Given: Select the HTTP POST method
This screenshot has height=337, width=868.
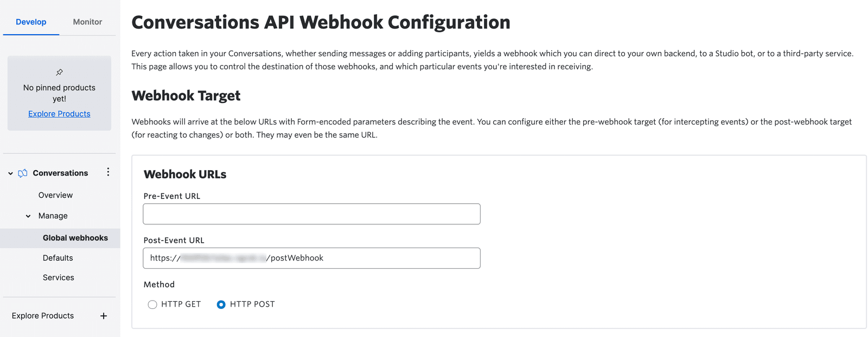Looking at the screenshot, I should click(x=221, y=304).
